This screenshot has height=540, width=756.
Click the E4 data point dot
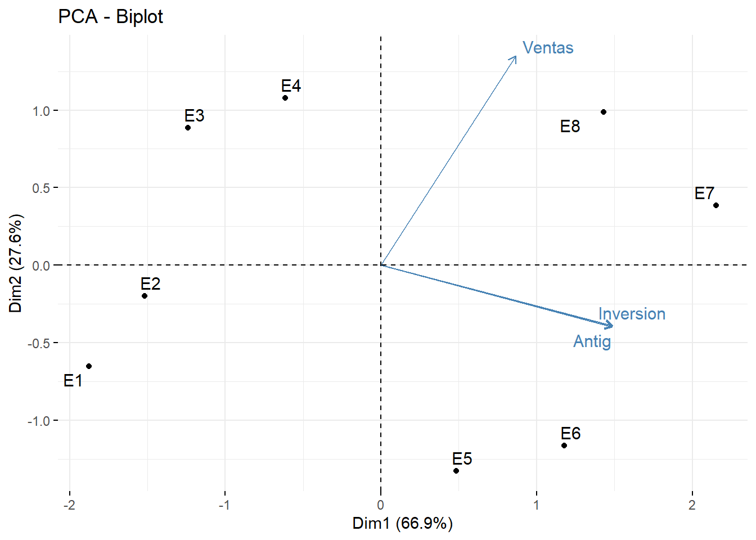point(285,98)
